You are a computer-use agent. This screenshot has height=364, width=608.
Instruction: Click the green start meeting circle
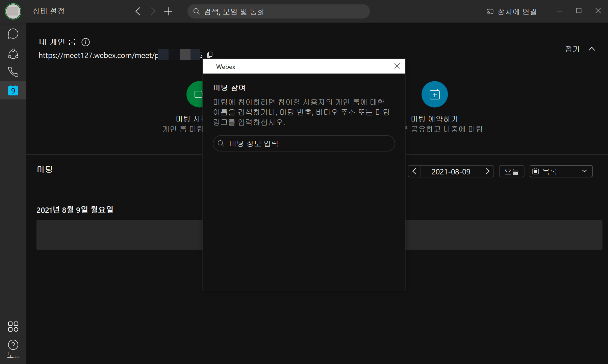[x=195, y=94]
